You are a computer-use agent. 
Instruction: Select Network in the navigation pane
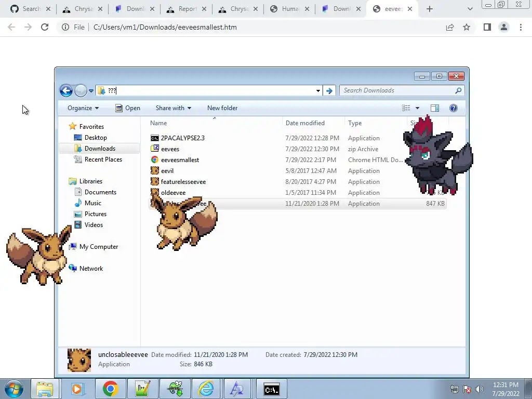pyautogui.click(x=91, y=269)
